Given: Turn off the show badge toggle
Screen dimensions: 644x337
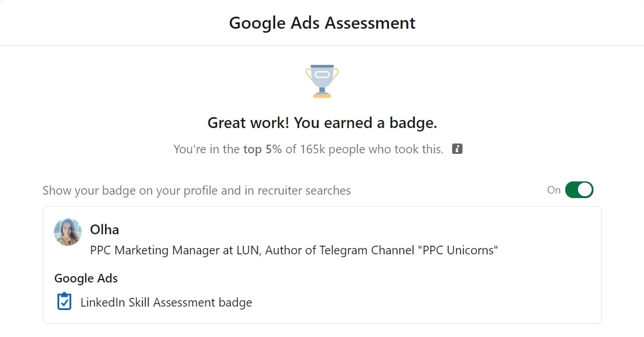Looking at the screenshot, I should (579, 190).
